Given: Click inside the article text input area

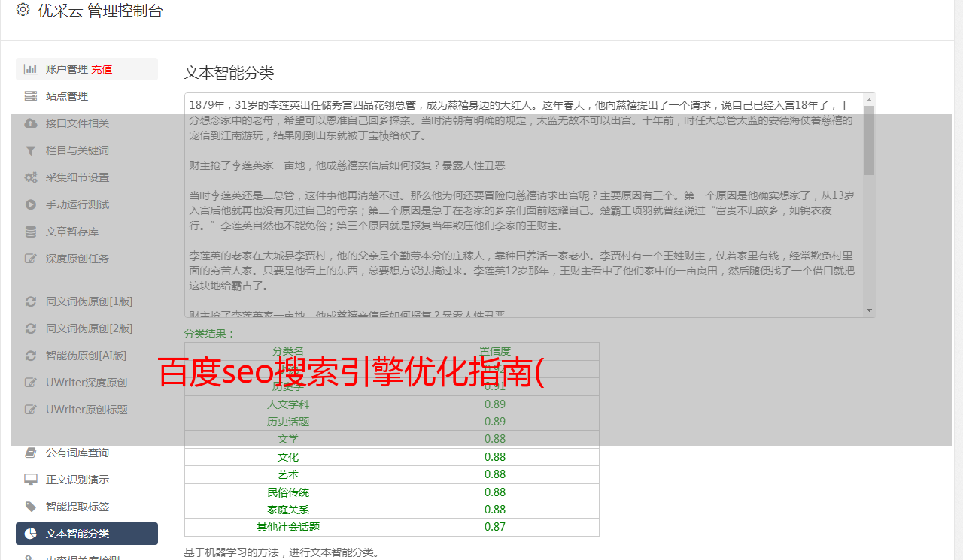Looking at the screenshot, I should [x=524, y=204].
